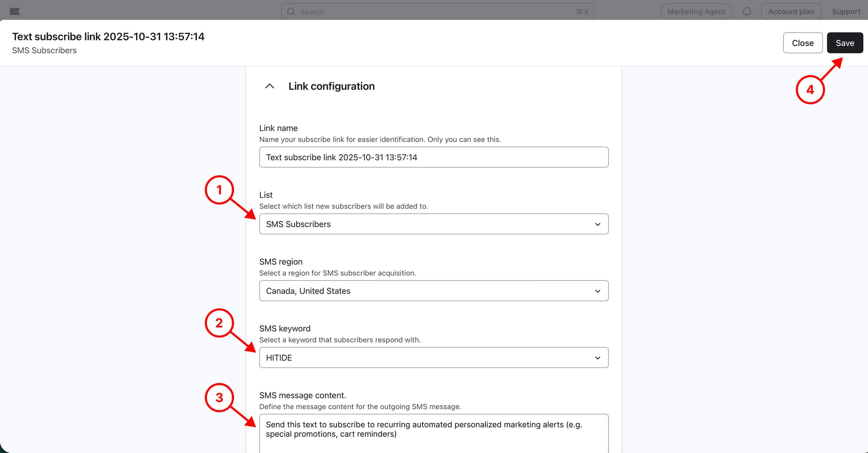Viewport: 868px width, 453px height.
Task: Click the Link configuration heading
Action: click(x=331, y=86)
